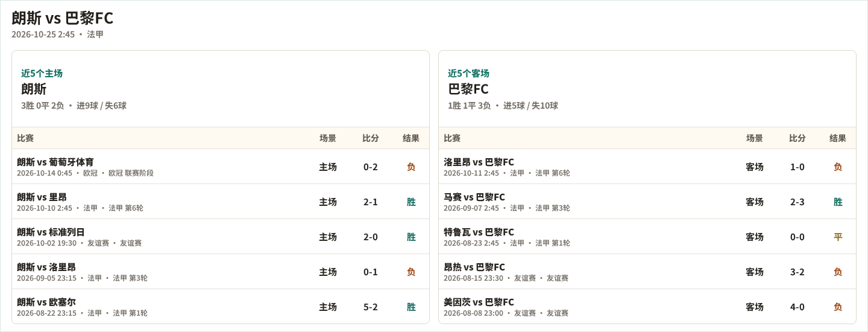Click 平 result in 特鲁瓦 row
Screen dimensions: 868x332
838,237
